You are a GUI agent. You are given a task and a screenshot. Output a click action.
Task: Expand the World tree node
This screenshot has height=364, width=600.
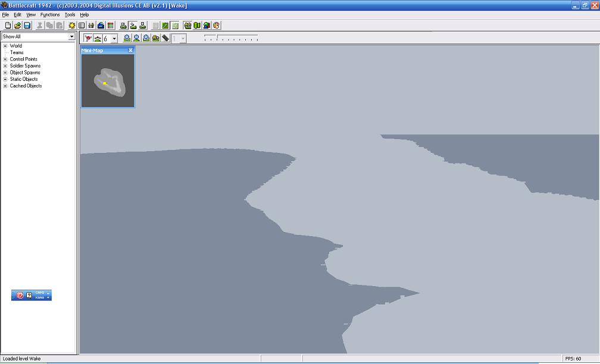pos(5,46)
